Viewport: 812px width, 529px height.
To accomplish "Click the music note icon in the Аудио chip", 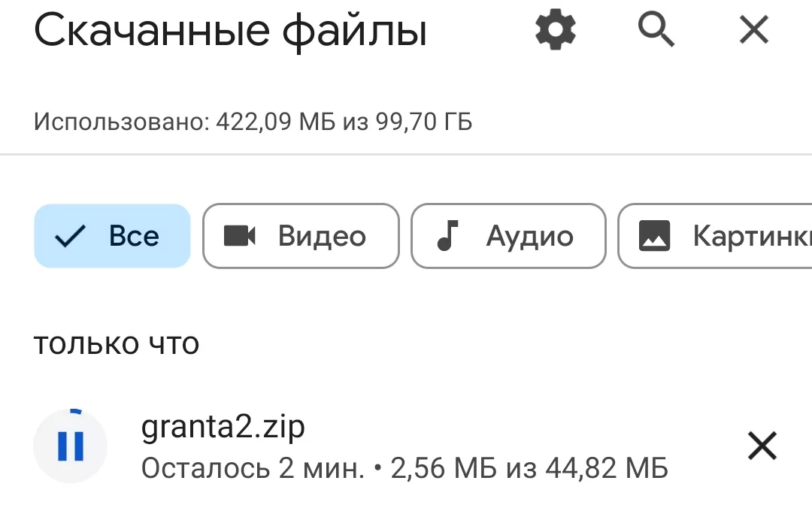I will pyautogui.click(x=448, y=236).
